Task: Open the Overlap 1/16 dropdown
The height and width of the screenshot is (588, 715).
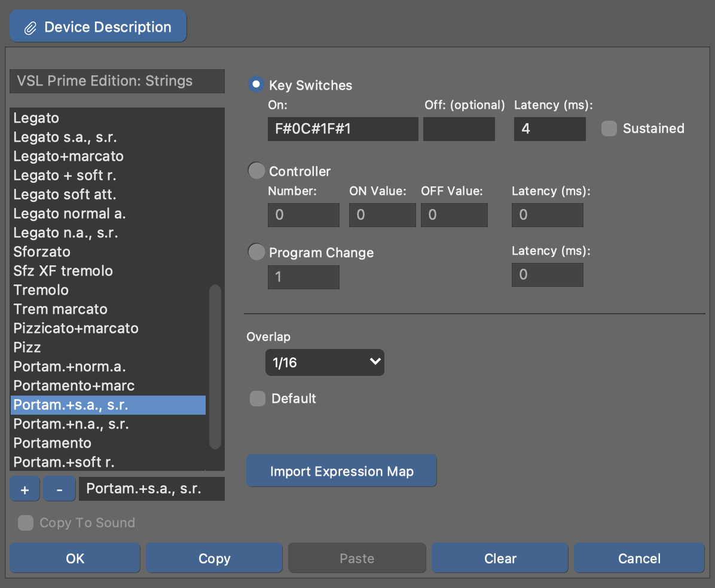Action: tap(325, 362)
